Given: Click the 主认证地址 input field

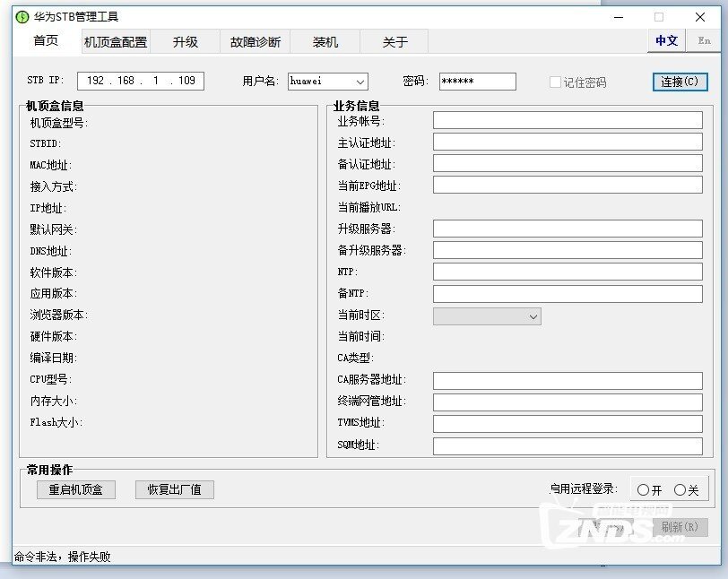Looking at the screenshot, I should [568, 142].
